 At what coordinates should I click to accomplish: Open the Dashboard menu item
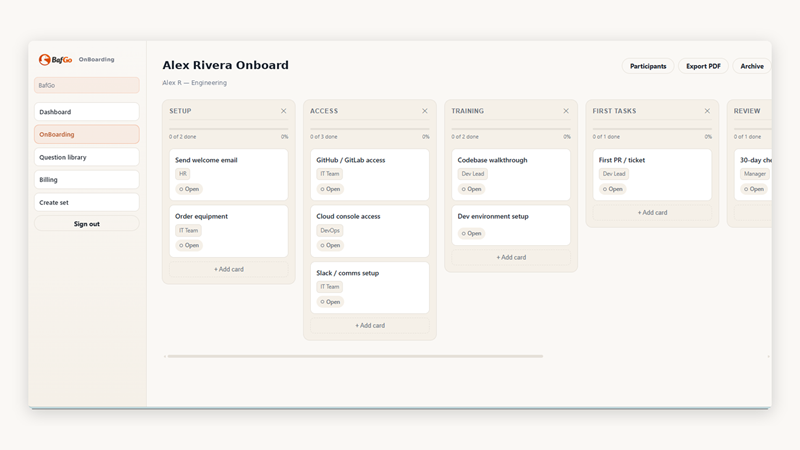point(87,112)
